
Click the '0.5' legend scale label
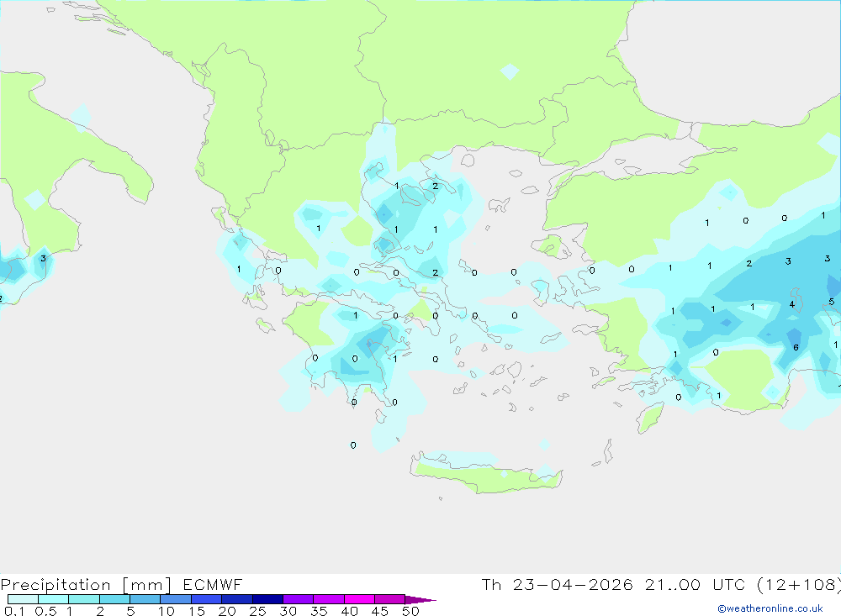pos(45,611)
